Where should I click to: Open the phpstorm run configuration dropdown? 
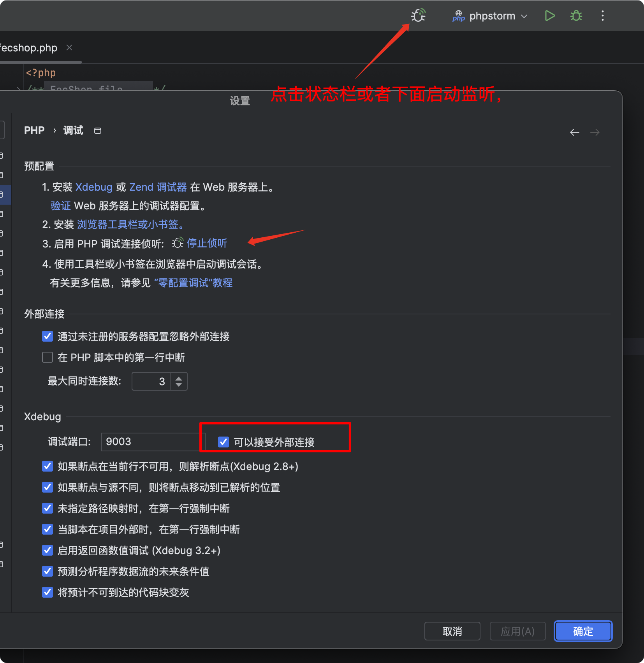point(491,16)
